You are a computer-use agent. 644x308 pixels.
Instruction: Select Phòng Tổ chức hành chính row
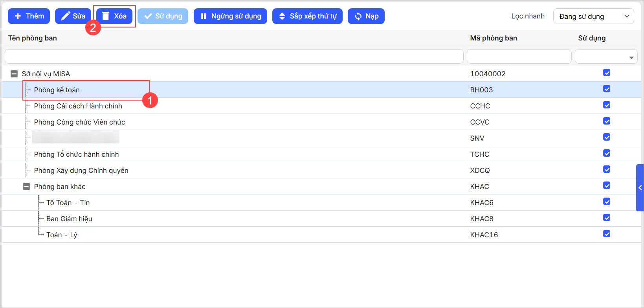coord(76,154)
